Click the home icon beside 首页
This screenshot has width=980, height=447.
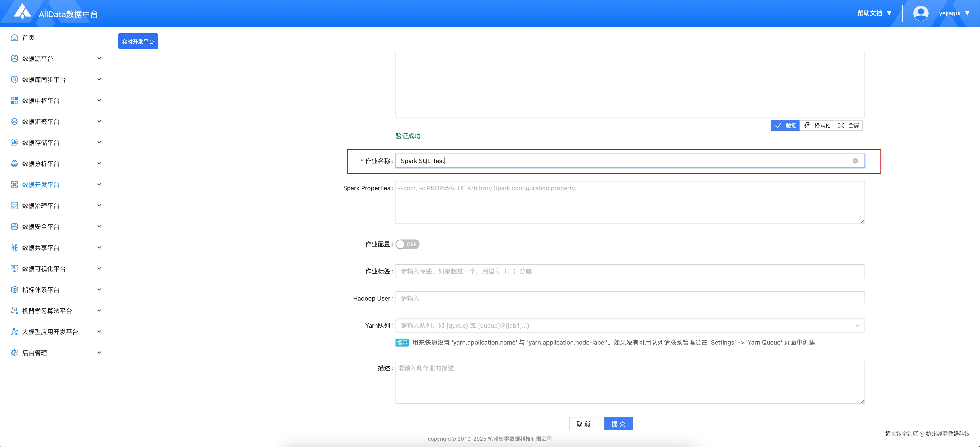(14, 37)
